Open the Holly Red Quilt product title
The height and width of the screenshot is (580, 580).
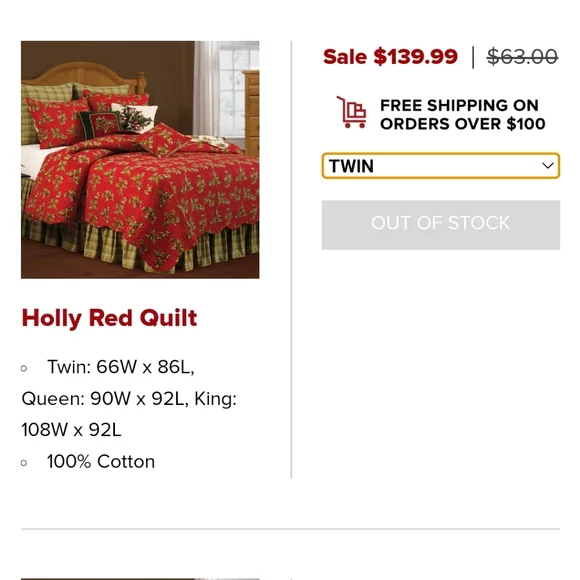click(x=109, y=318)
